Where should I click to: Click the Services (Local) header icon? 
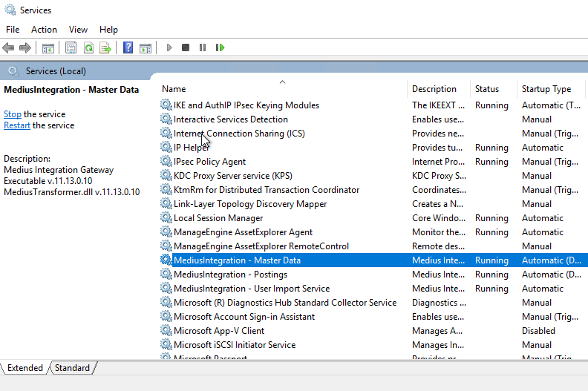(x=13, y=70)
